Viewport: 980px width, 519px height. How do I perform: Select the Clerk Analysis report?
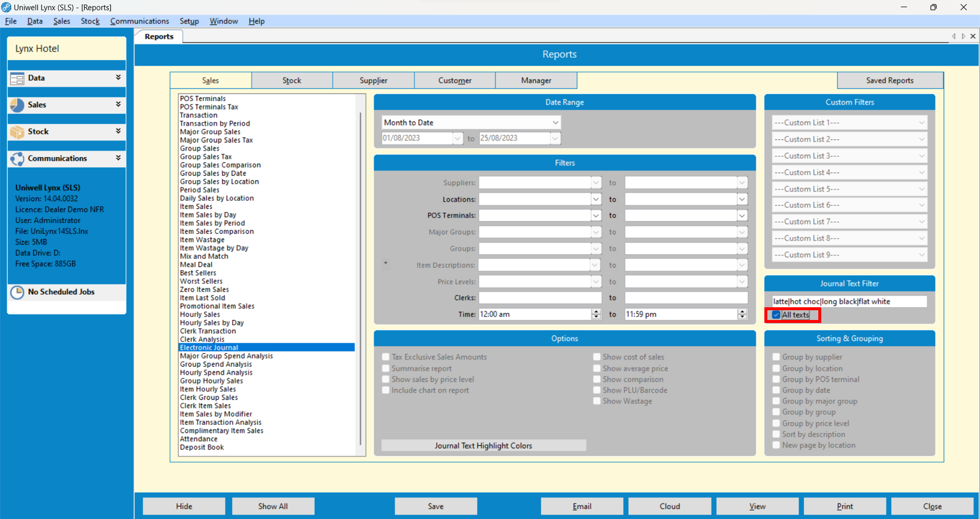tap(202, 339)
